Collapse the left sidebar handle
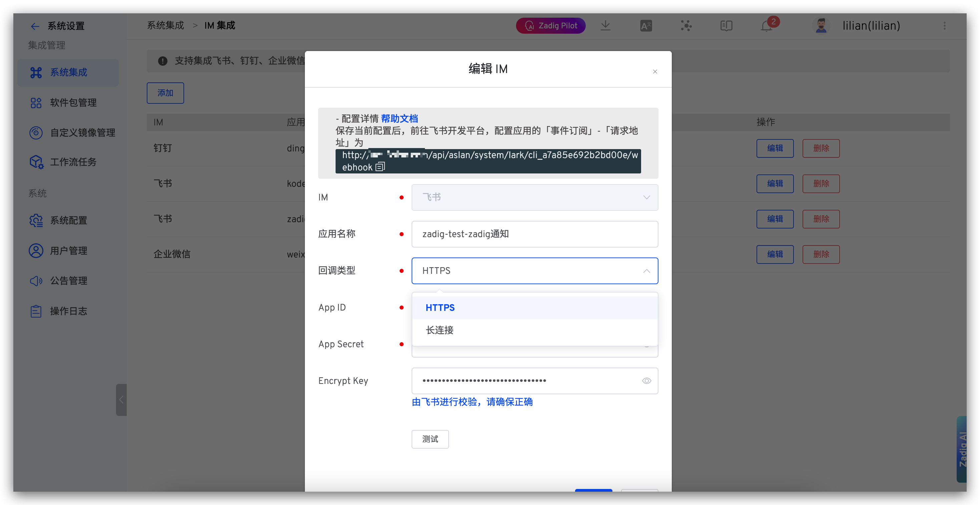 click(121, 400)
